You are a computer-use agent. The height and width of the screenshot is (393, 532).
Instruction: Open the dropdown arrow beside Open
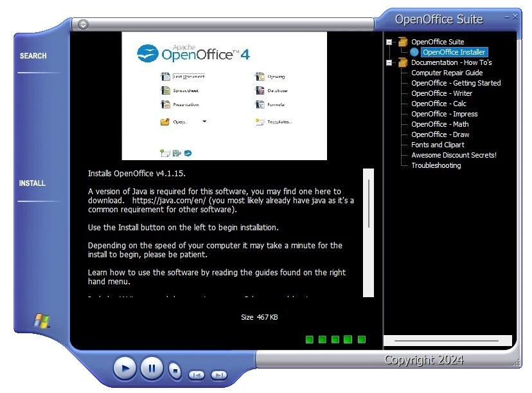pos(204,122)
